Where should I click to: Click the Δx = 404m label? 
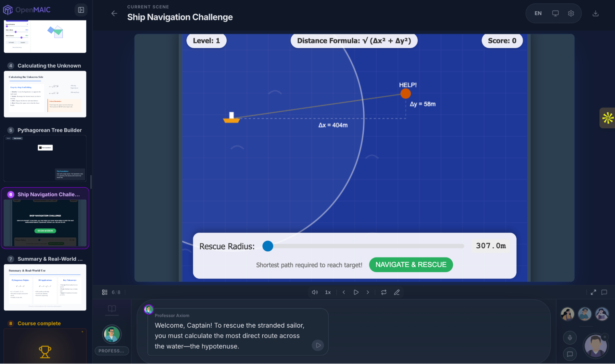click(333, 125)
